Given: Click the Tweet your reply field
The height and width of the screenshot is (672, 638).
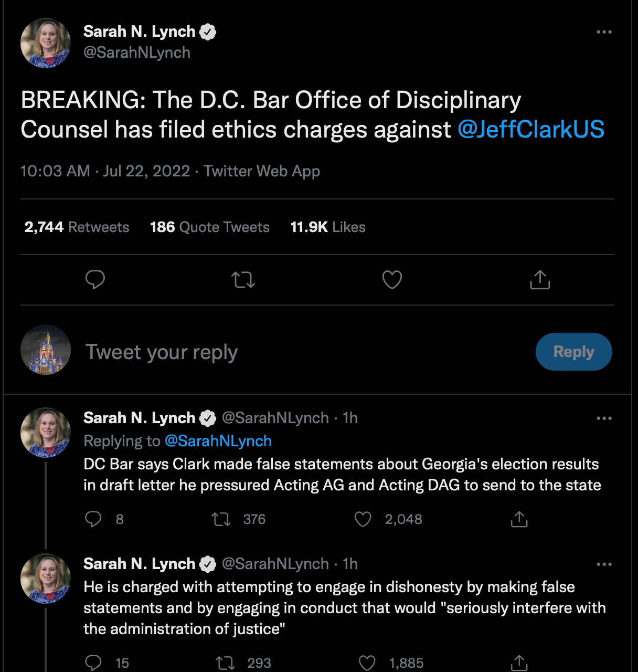Looking at the screenshot, I should [x=162, y=352].
